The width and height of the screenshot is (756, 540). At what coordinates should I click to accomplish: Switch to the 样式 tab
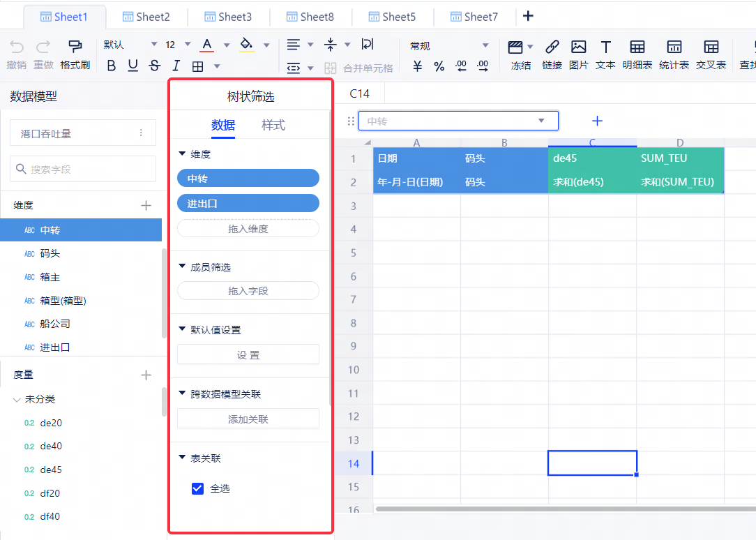click(x=273, y=126)
